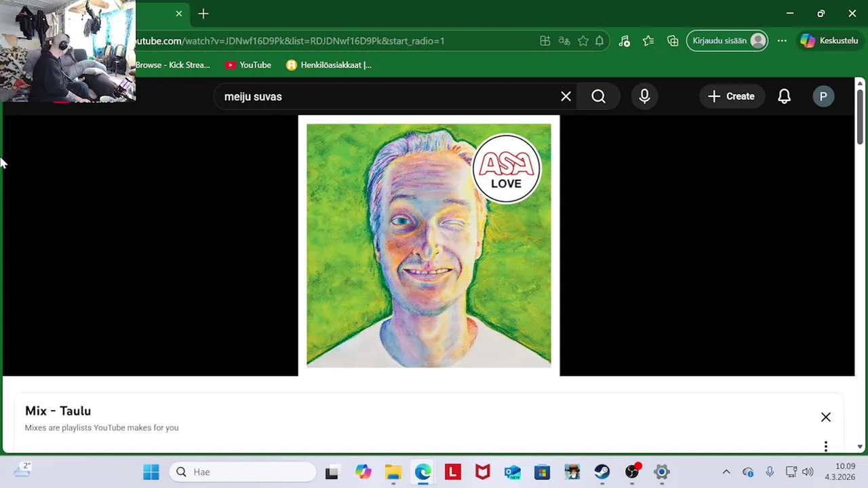868x488 pixels.
Task: Open the tray volume speaker icon
Action: pyautogui.click(x=807, y=472)
